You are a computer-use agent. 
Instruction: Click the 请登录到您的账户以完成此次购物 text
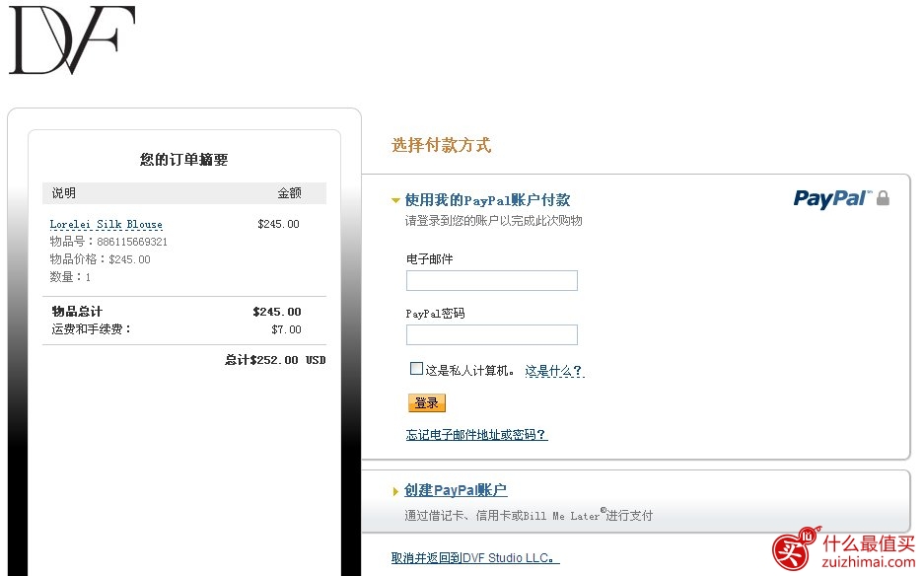(493, 221)
